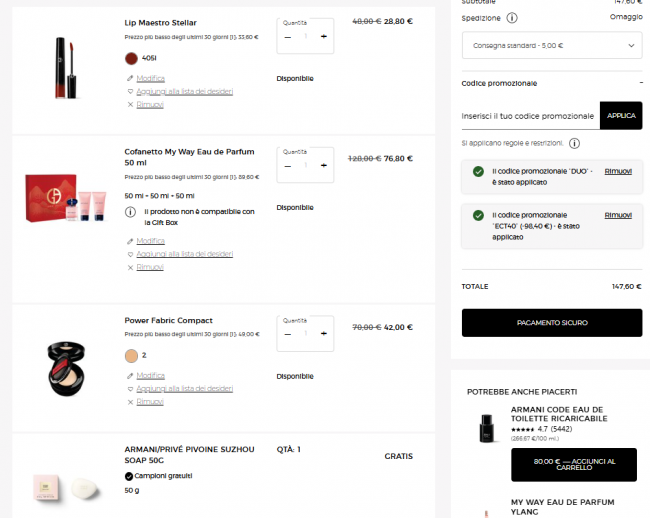
Task: Collapse the Codice promozionale section
Action: coord(641,83)
